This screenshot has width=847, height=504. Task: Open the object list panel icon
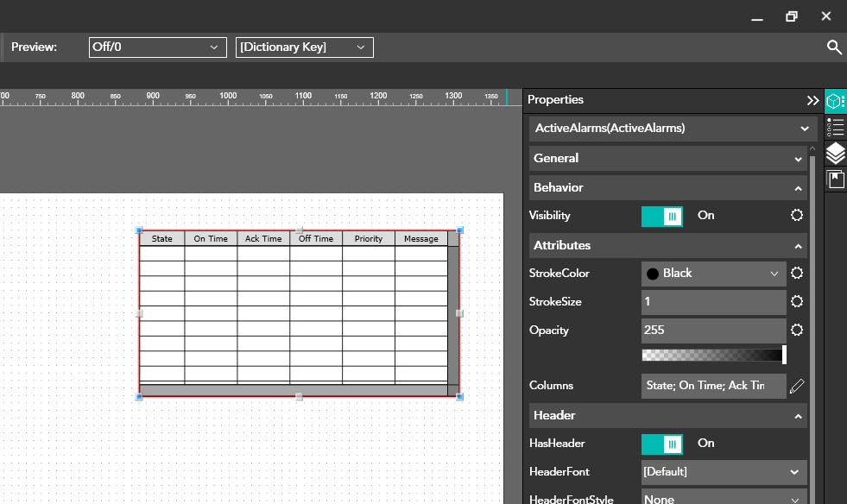[835, 128]
